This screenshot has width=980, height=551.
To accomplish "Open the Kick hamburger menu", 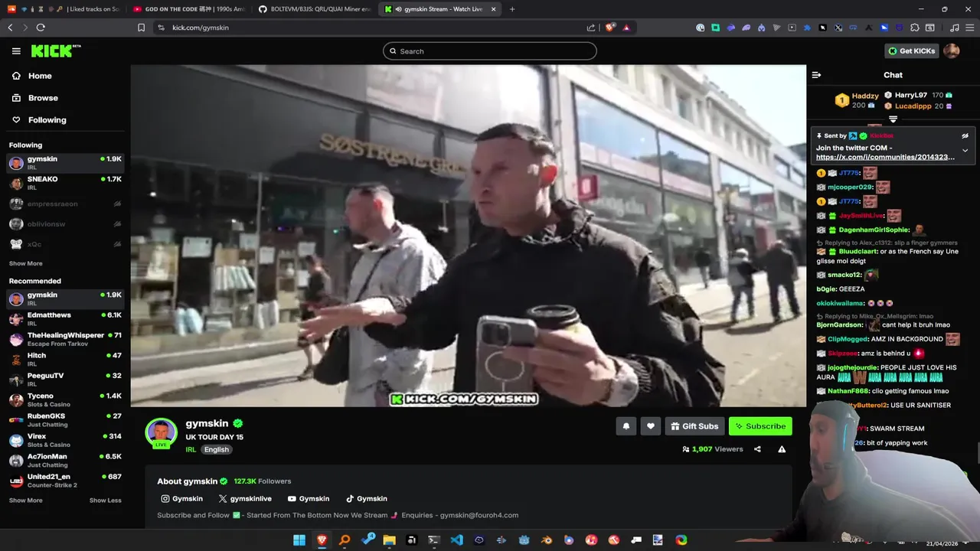I will click(16, 51).
